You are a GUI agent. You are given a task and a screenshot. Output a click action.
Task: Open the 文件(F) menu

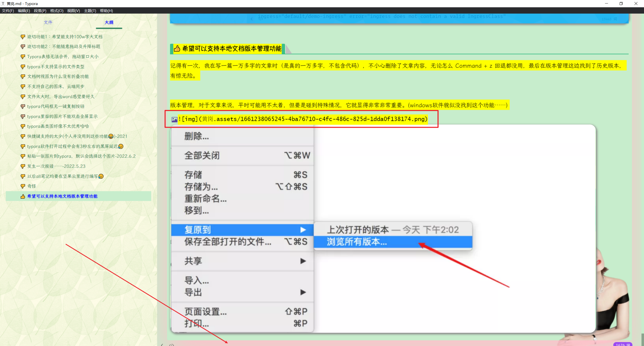(x=8, y=11)
